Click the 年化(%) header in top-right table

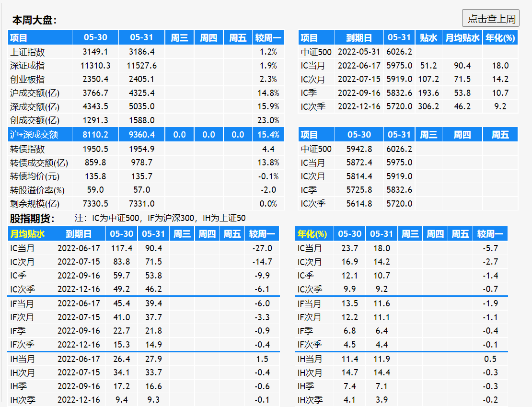[x=500, y=38]
